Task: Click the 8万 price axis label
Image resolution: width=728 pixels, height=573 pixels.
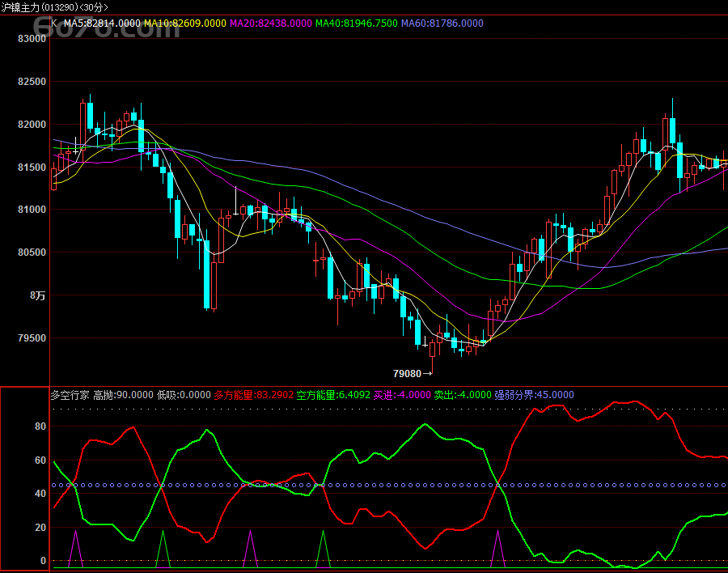Action: (x=37, y=296)
